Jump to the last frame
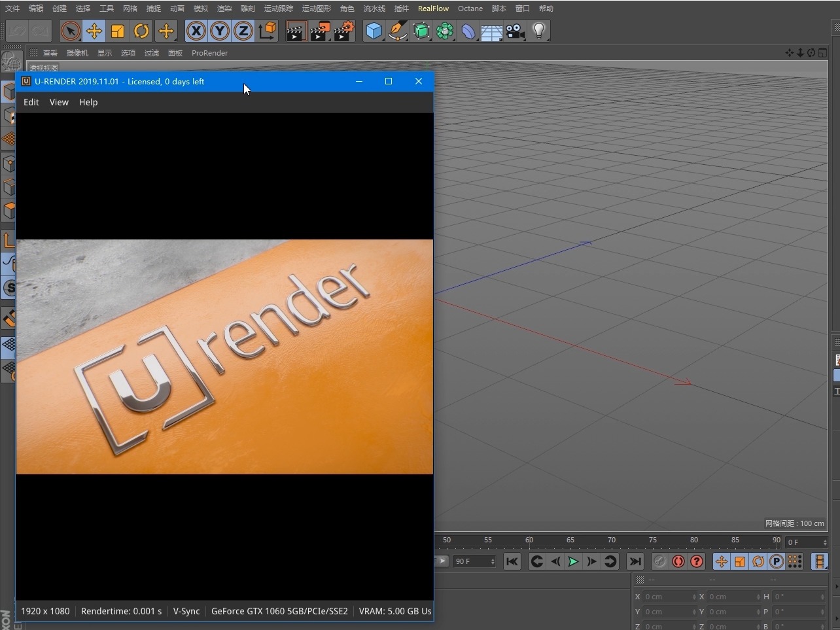The image size is (840, 630). click(x=635, y=561)
